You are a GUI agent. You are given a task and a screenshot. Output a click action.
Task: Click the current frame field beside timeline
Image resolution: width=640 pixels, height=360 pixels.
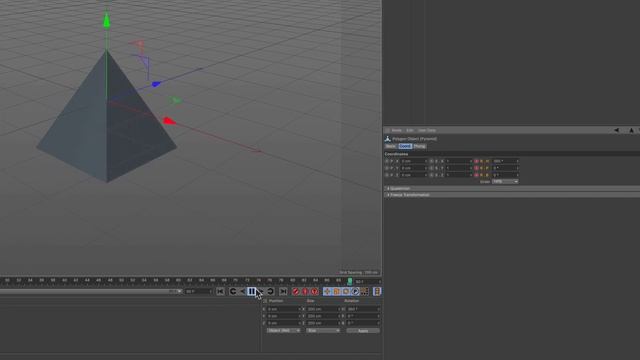tap(367, 282)
